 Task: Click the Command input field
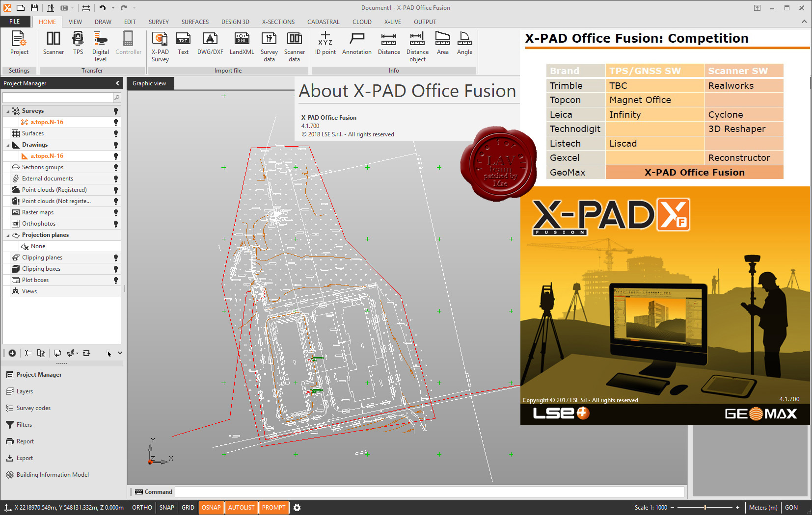click(430, 492)
